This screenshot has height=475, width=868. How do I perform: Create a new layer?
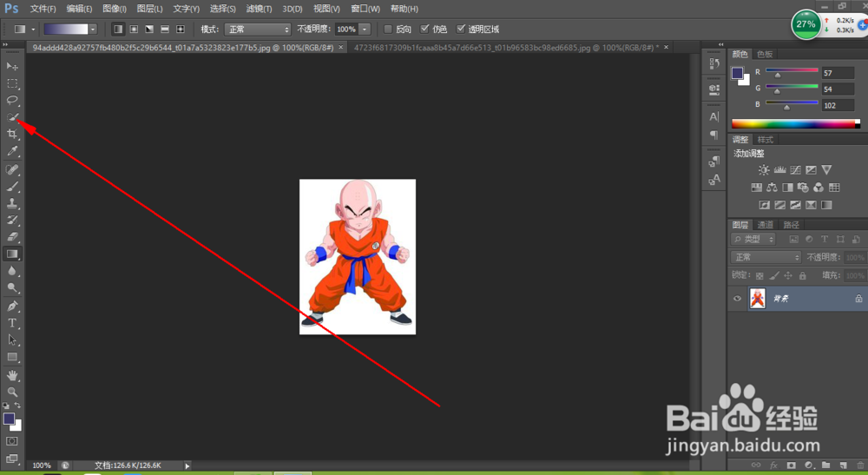click(x=843, y=465)
